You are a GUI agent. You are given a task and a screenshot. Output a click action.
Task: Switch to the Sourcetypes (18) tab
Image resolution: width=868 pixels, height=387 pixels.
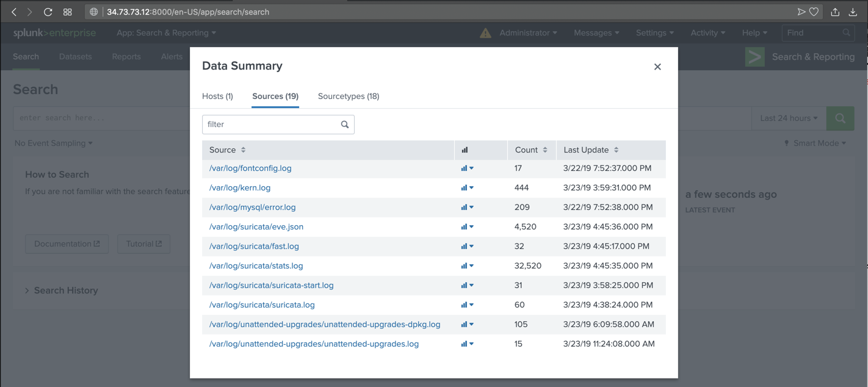pyautogui.click(x=349, y=96)
